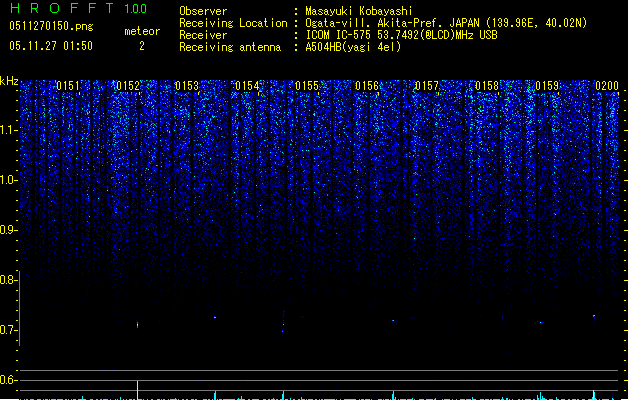The height and width of the screenshot is (400, 629).
Task: Click observer name Masayuki Kobayashi
Action: 359,11
